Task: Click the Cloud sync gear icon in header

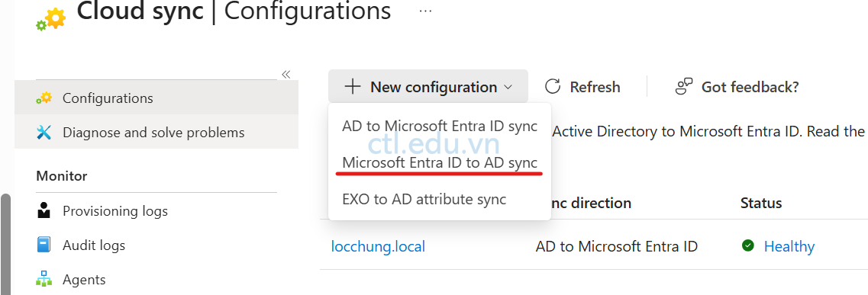Action: point(50,18)
